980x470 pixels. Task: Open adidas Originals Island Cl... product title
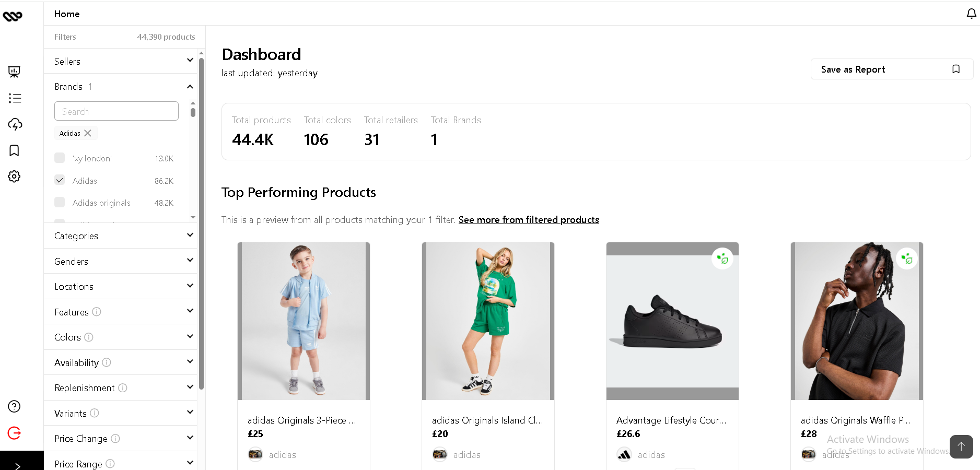click(x=487, y=420)
